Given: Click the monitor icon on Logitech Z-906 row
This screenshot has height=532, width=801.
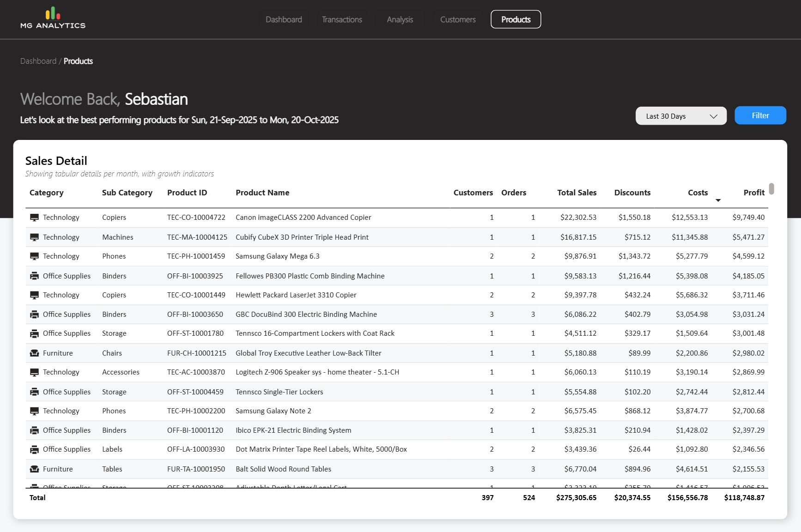Looking at the screenshot, I should [34, 372].
